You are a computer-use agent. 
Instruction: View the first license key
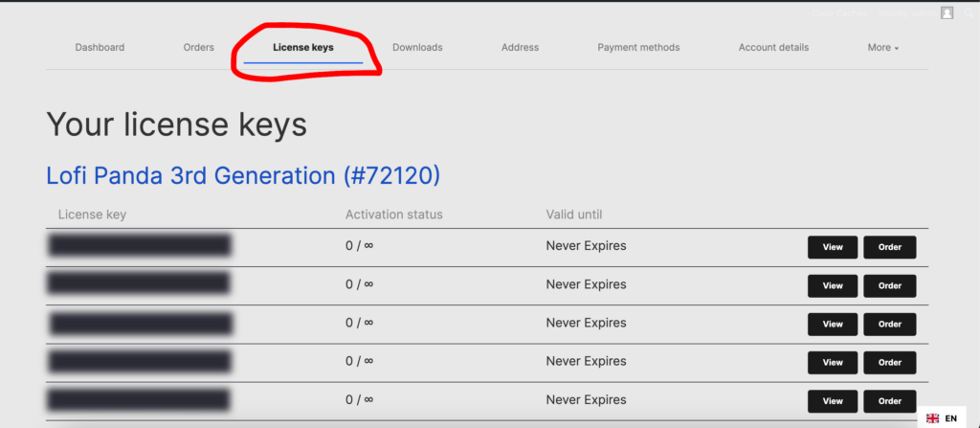click(833, 247)
